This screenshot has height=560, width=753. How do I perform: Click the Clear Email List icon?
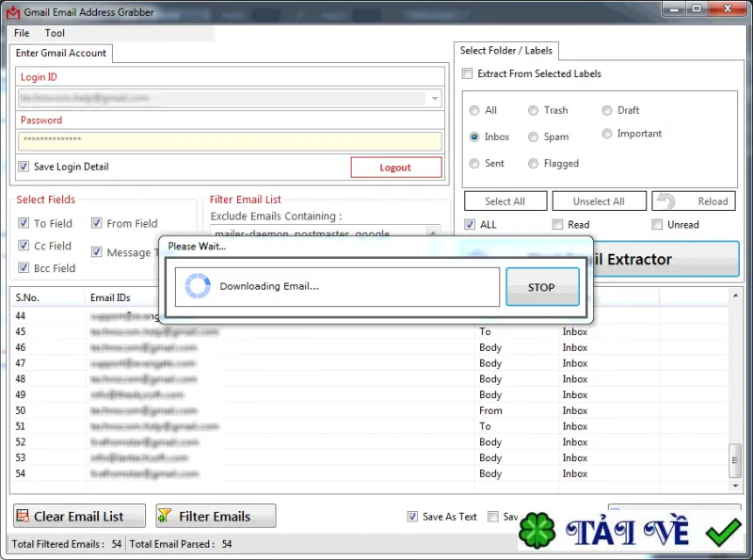23,516
